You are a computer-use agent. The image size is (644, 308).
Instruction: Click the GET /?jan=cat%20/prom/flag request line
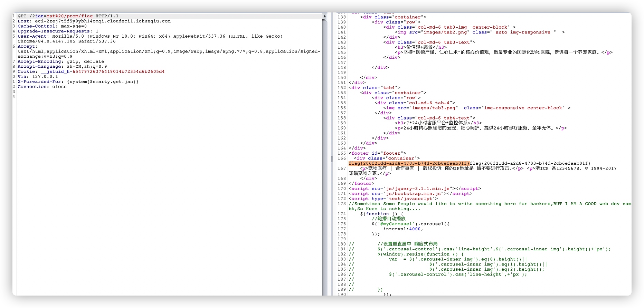[68, 16]
